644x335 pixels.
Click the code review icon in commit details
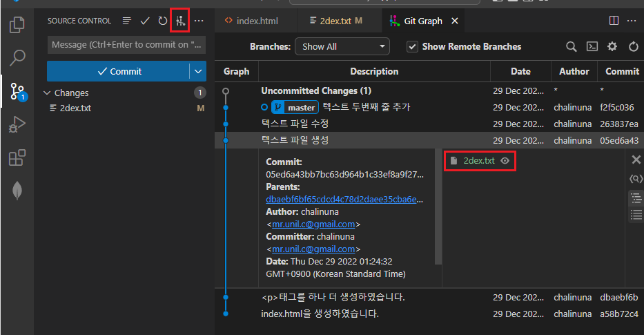(x=636, y=179)
